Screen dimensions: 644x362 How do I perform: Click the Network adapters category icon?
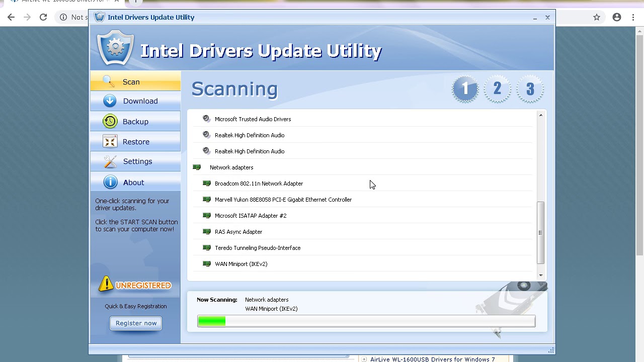pos(197,167)
